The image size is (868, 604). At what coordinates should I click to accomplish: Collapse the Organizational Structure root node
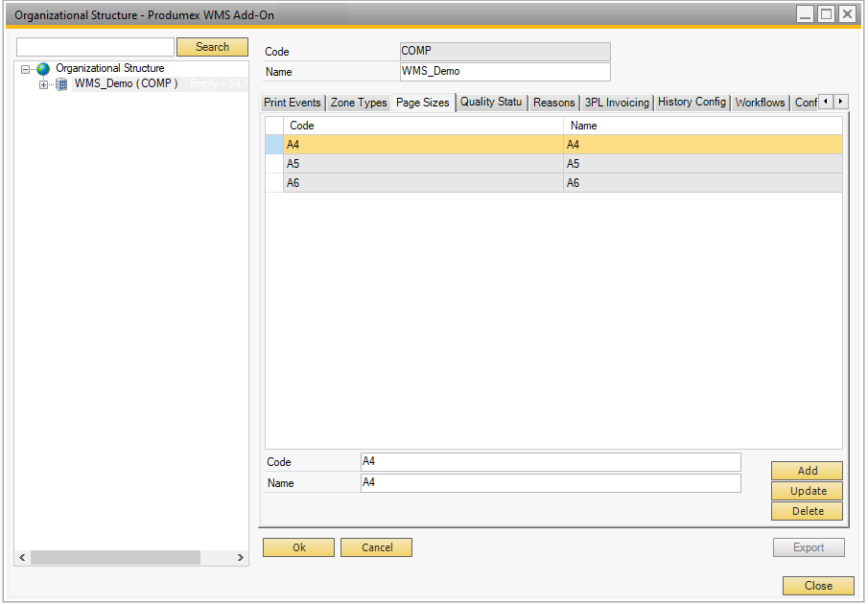(x=26, y=69)
